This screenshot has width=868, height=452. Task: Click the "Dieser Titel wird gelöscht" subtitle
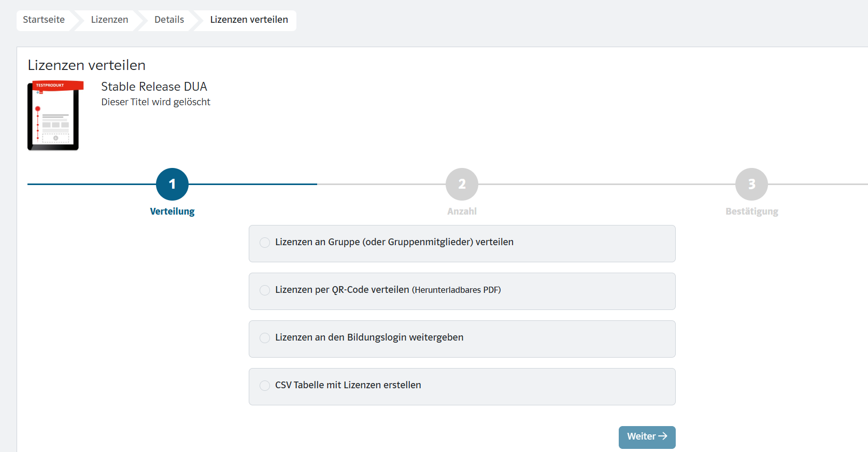(155, 102)
